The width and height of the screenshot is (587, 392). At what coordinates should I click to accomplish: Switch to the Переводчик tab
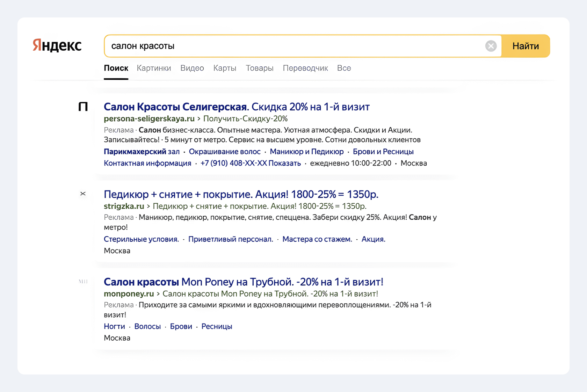click(305, 68)
